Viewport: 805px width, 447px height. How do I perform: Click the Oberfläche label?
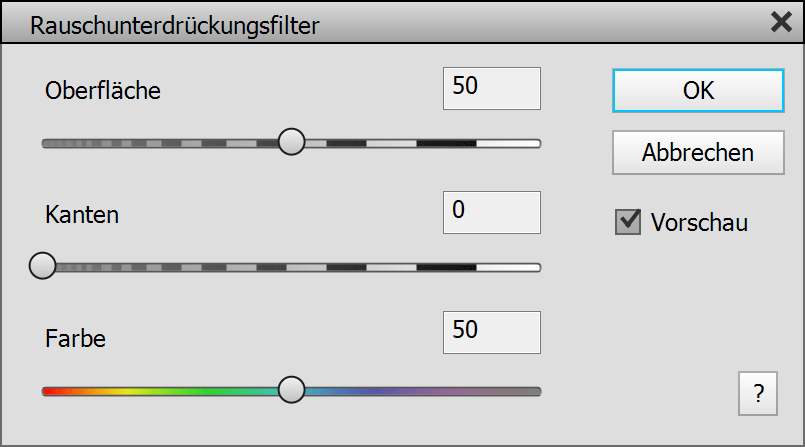pyautogui.click(x=103, y=90)
